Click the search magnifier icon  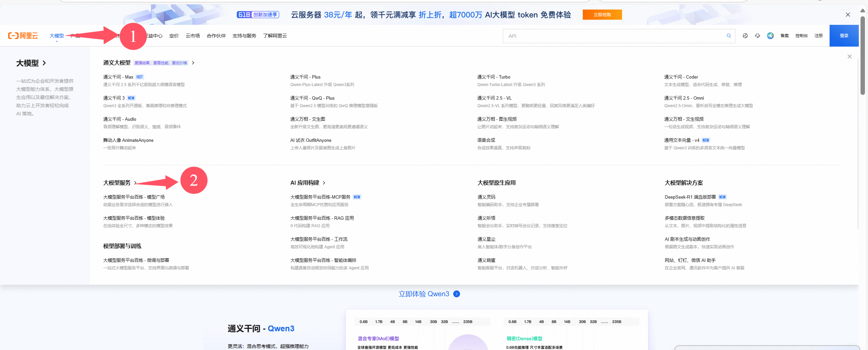729,36
